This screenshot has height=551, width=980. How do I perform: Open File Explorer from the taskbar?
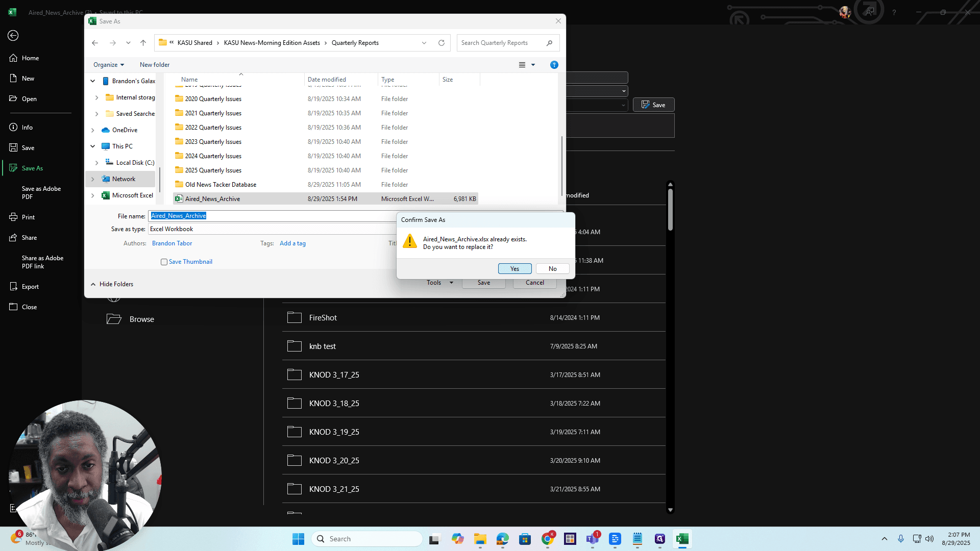coord(480,539)
